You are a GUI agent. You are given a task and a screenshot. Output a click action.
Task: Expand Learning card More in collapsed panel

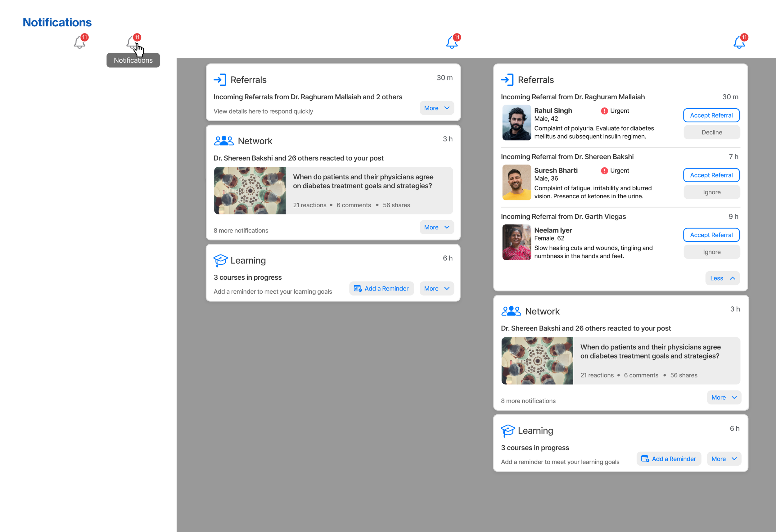[436, 289]
